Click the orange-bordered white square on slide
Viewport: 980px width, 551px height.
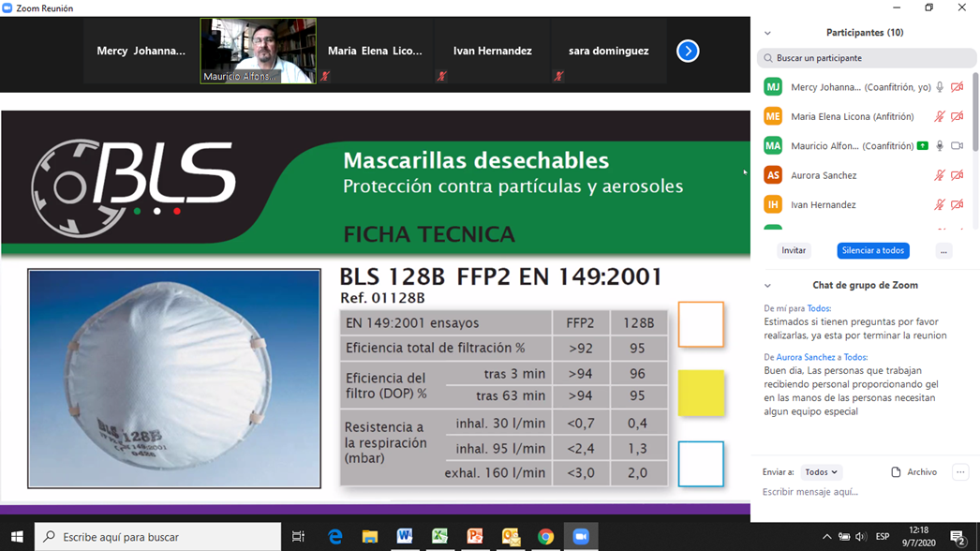tap(701, 324)
